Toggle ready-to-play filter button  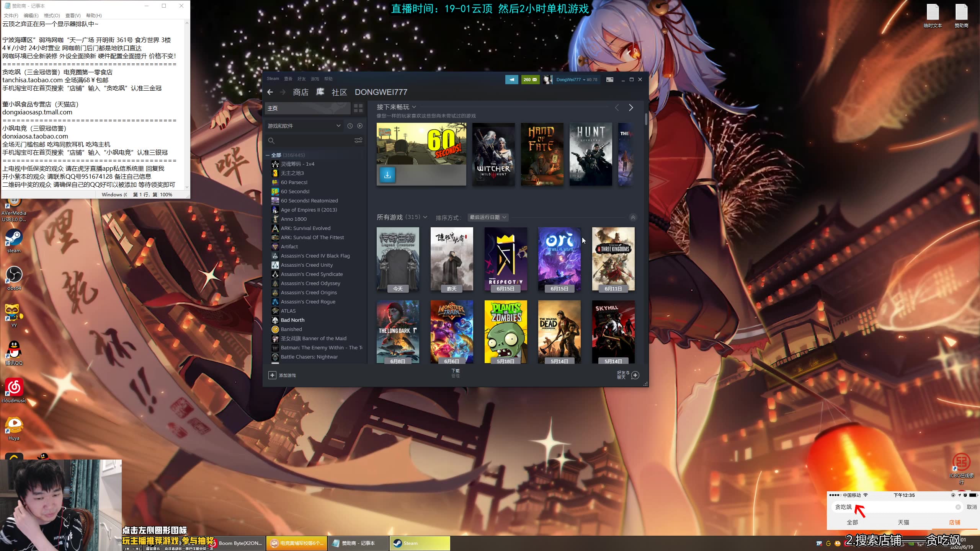(360, 126)
